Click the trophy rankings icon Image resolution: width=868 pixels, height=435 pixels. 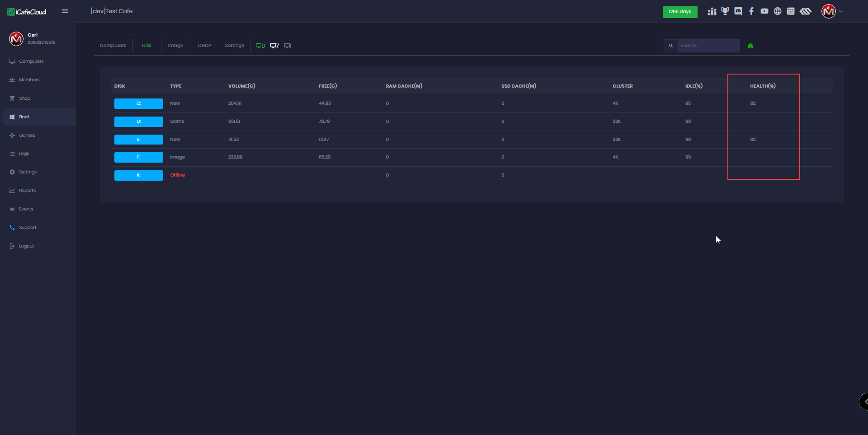[725, 11]
